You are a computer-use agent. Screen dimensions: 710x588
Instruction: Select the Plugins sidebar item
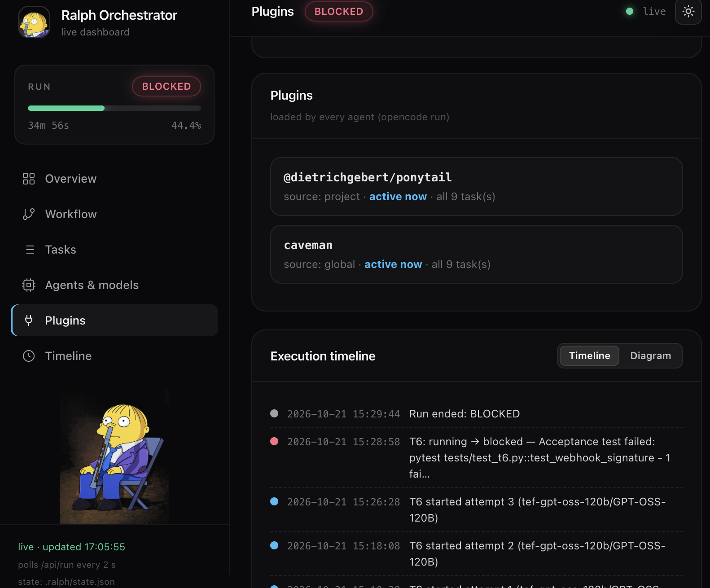click(x=114, y=320)
